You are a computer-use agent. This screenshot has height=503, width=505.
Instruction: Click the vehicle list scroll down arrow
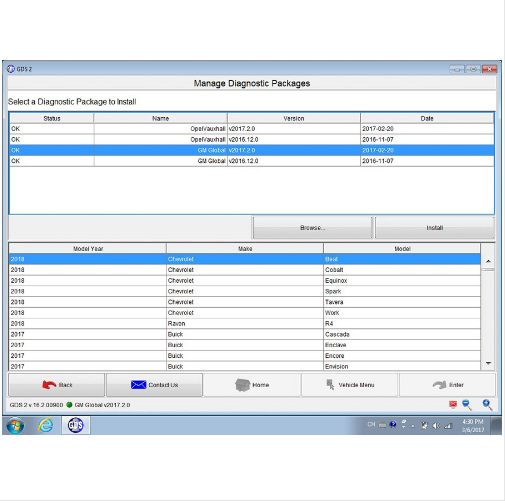click(x=488, y=363)
